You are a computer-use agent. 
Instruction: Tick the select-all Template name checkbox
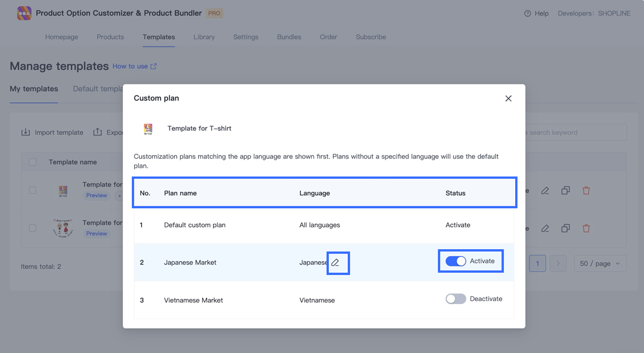(x=33, y=162)
